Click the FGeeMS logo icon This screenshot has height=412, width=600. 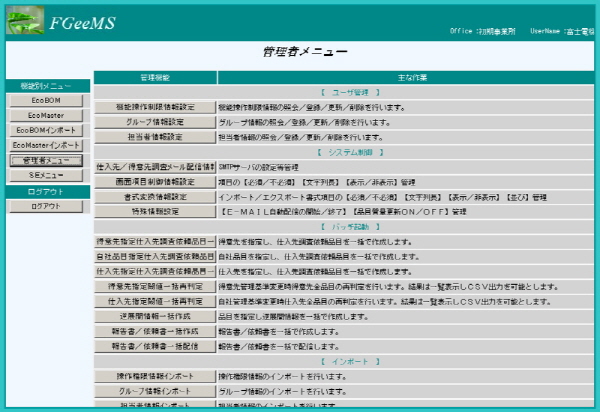coord(26,21)
